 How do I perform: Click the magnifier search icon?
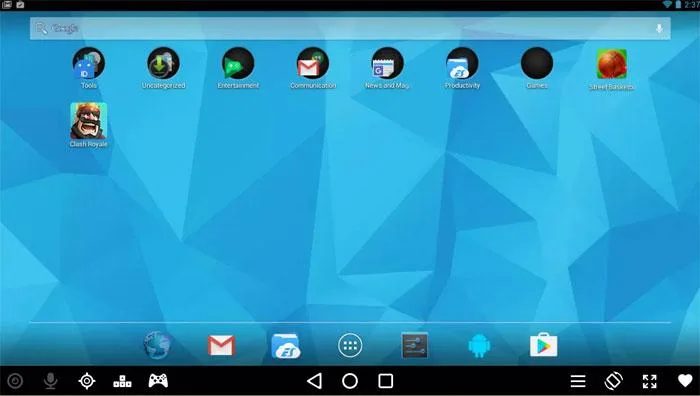[41, 29]
